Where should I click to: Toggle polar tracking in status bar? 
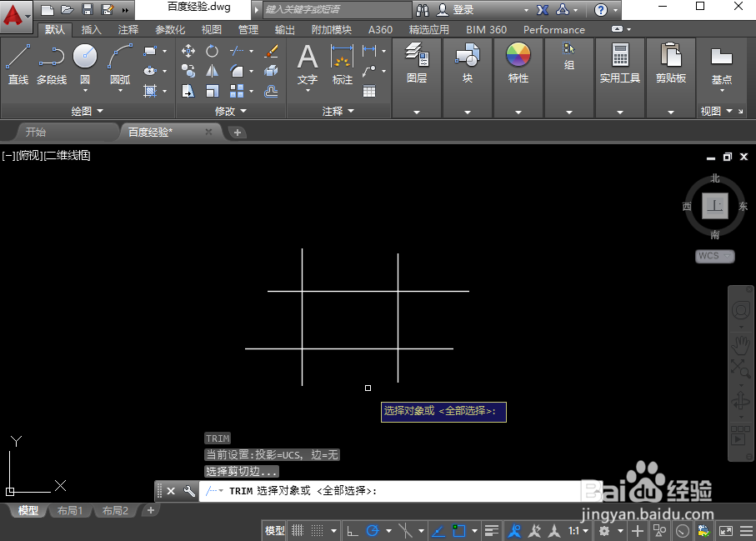click(373, 531)
